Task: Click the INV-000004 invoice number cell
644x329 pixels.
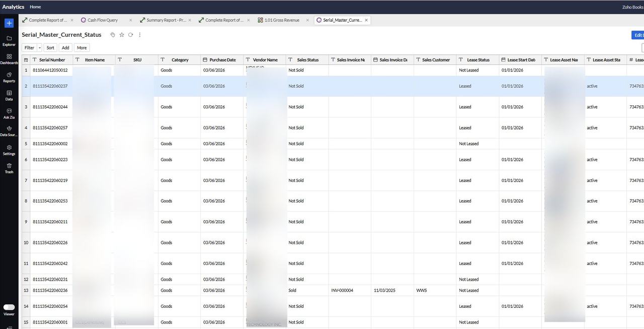Action: [350, 290]
